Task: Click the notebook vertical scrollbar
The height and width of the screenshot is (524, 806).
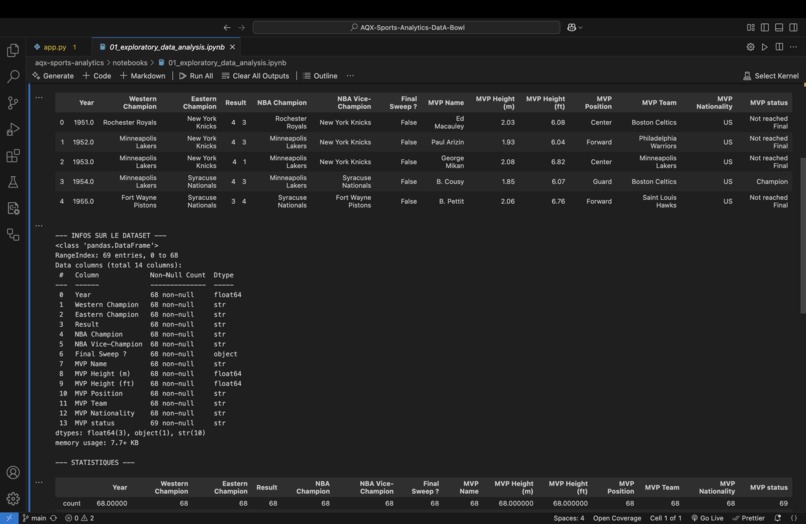Action: (x=803, y=234)
